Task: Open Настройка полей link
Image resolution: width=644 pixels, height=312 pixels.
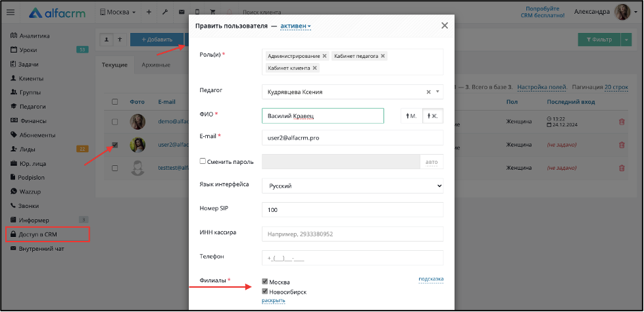Action: pos(542,87)
